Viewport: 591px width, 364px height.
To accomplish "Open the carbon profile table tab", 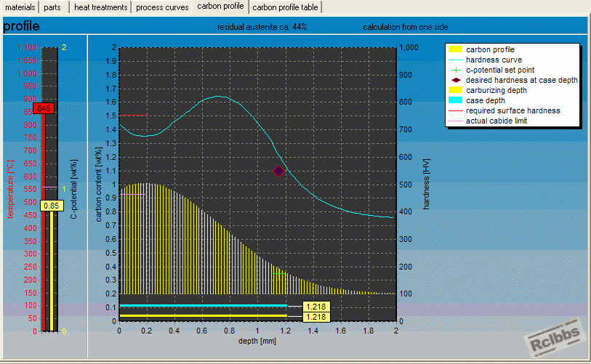I will pos(286,7).
